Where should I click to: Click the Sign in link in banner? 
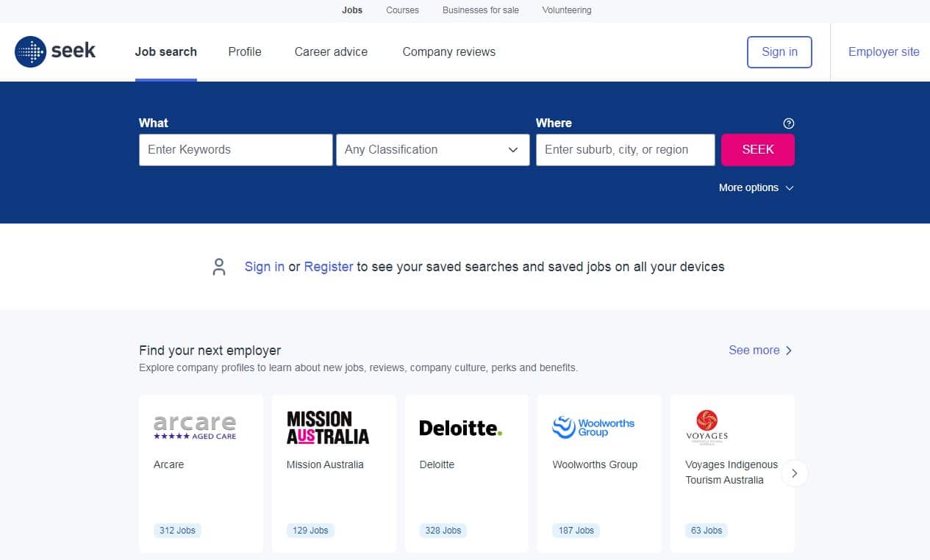point(265,267)
